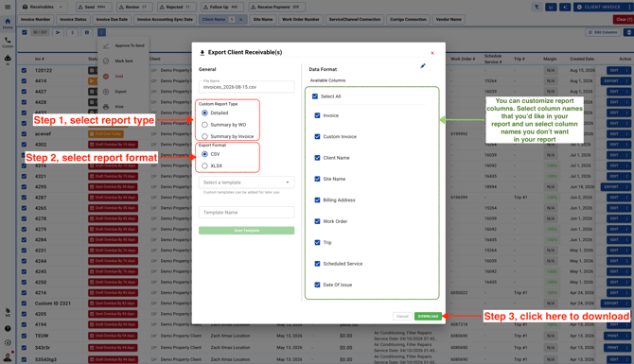Open the hamburger menu icon

[x=8, y=7]
